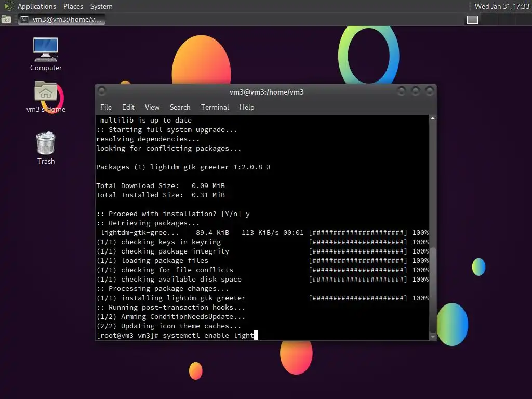Open the terminal Edit menu
This screenshot has width=532, height=399.
(x=128, y=107)
